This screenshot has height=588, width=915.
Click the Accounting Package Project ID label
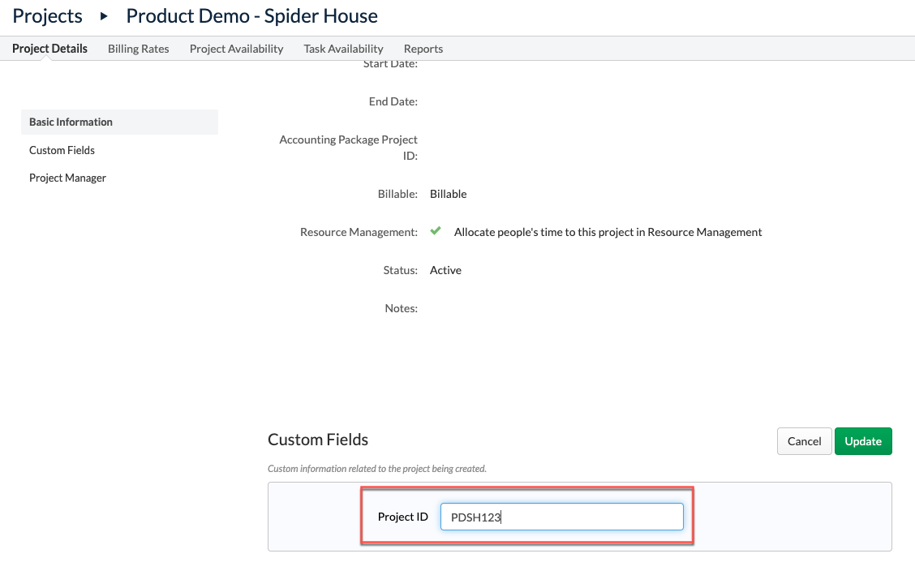pyautogui.click(x=348, y=147)
